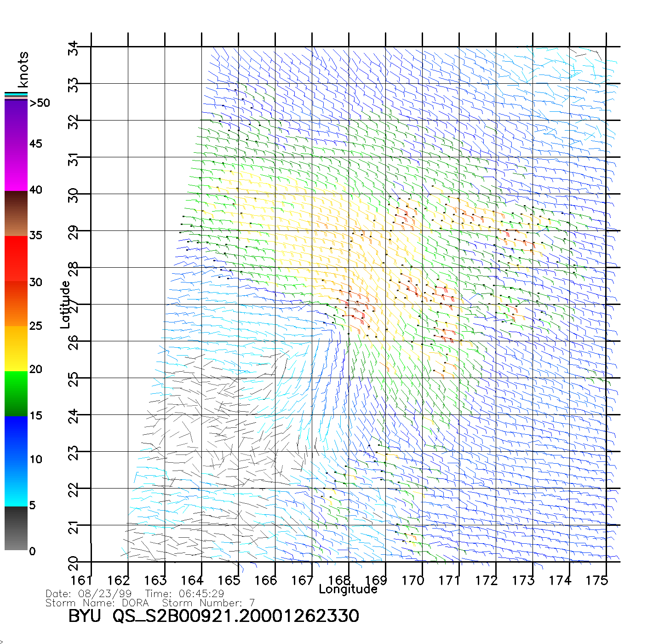
Task: Click the "Storm Name: DORA" text
Action: tap(97, 603)
